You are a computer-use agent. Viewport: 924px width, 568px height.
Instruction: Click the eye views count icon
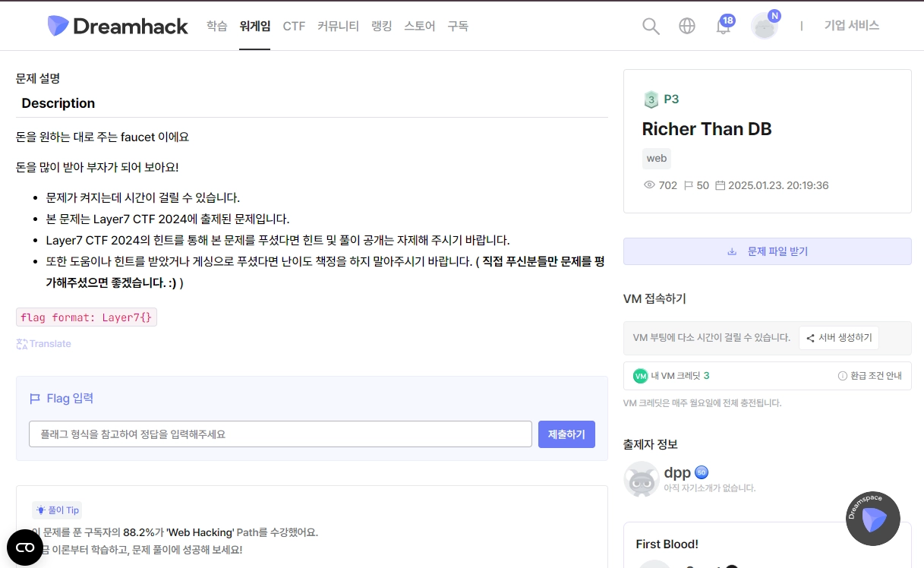[x=649, y=185]
